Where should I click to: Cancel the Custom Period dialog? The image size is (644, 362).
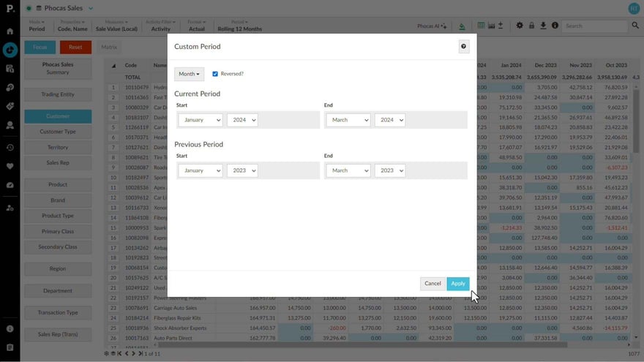pyautogui.click(x=433, y=284)
